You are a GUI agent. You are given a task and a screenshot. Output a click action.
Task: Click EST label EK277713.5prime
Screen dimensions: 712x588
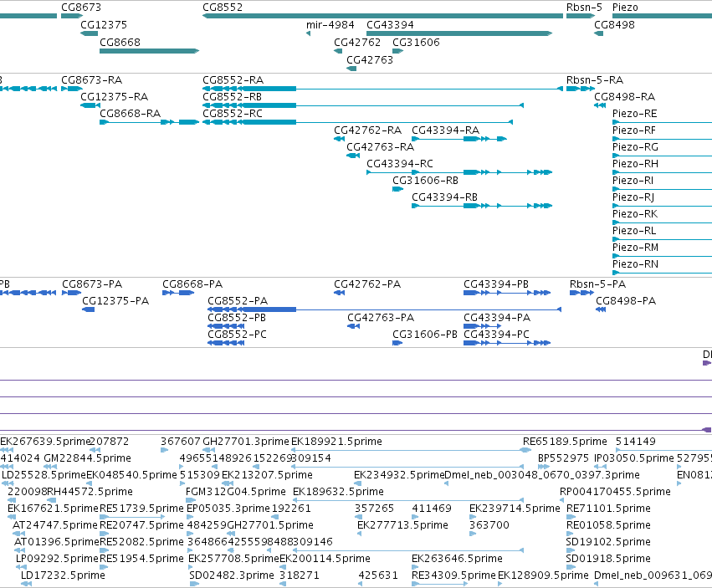click(x=402, y=525)
